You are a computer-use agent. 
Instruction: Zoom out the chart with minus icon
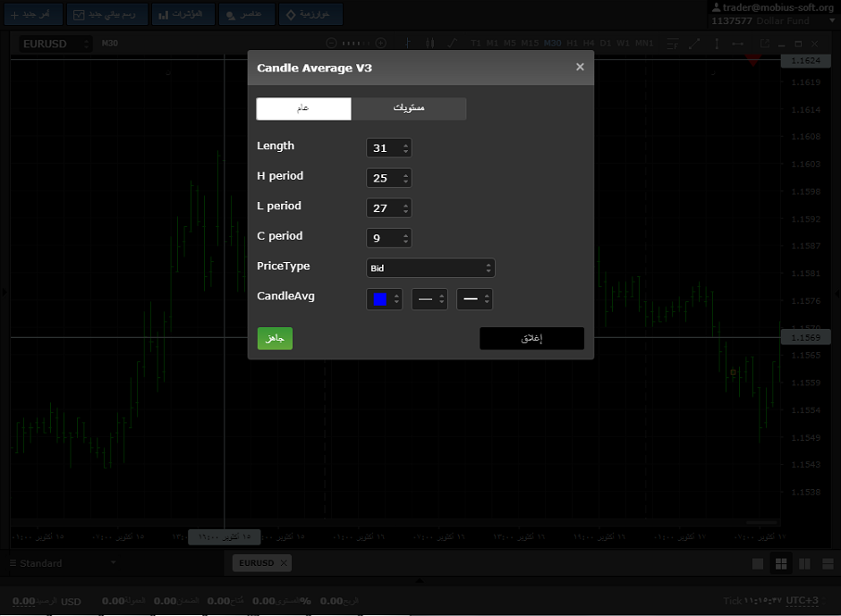pyautogui.click(x=331, y=44)
